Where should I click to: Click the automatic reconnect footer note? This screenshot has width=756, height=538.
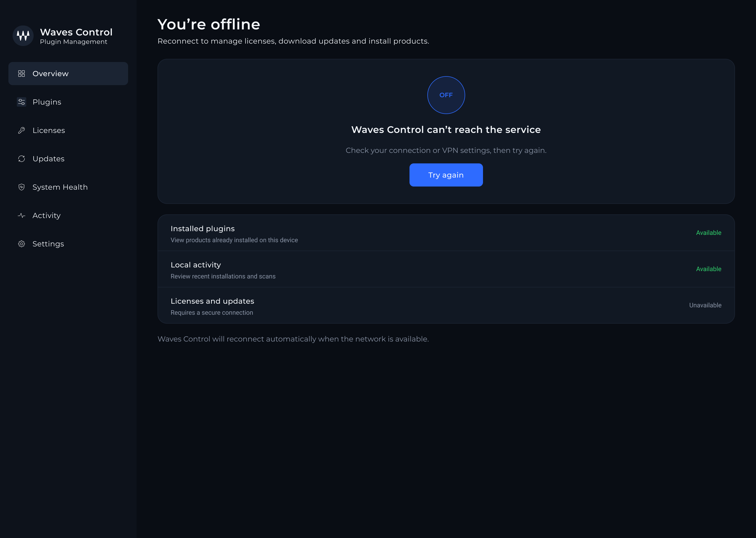coord(293,339)
